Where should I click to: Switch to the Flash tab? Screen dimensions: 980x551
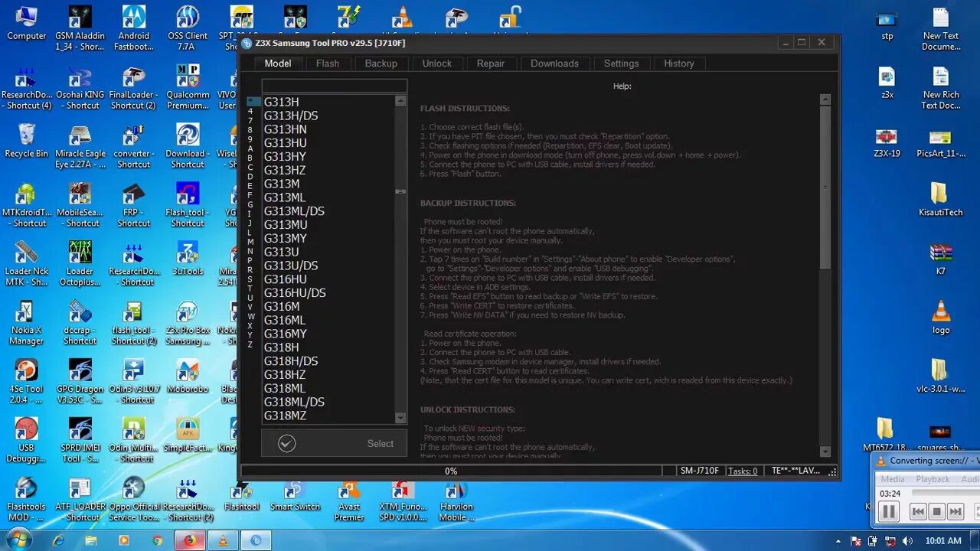point(327,64)
